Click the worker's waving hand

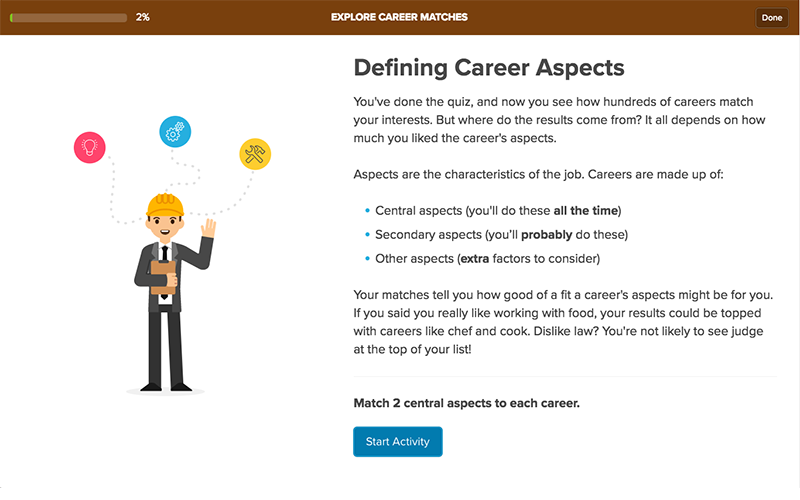click(209, 228)
